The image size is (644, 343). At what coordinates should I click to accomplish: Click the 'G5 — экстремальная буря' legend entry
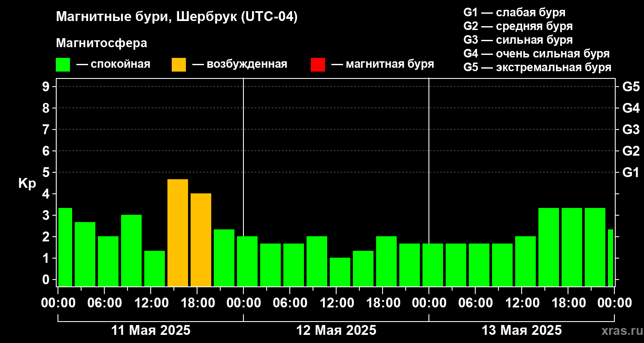click(x=537, y=67)
